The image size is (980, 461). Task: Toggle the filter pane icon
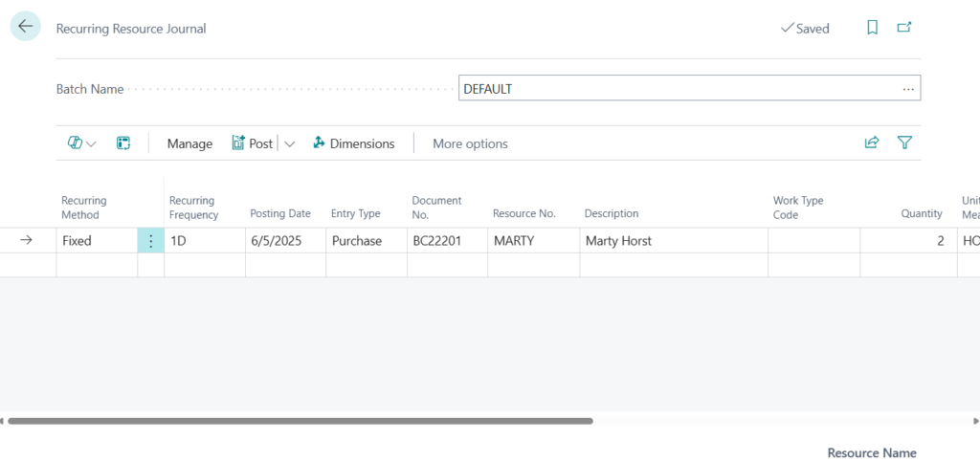pyautogui.click(x=904, y=143)
